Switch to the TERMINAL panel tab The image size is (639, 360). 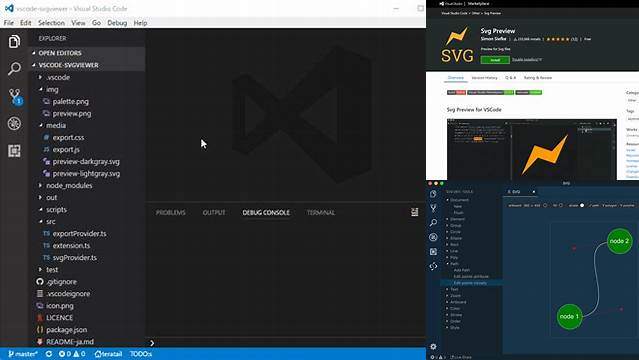click(x=321, y=212)
